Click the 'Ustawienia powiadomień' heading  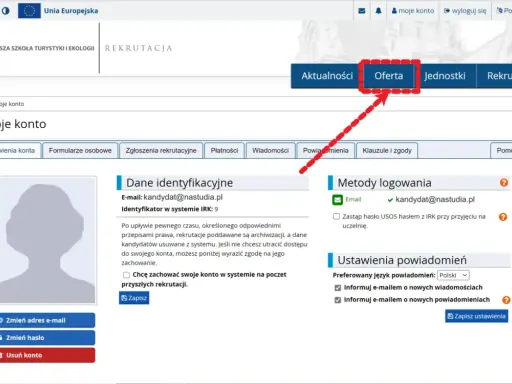(x=402, y=260)
